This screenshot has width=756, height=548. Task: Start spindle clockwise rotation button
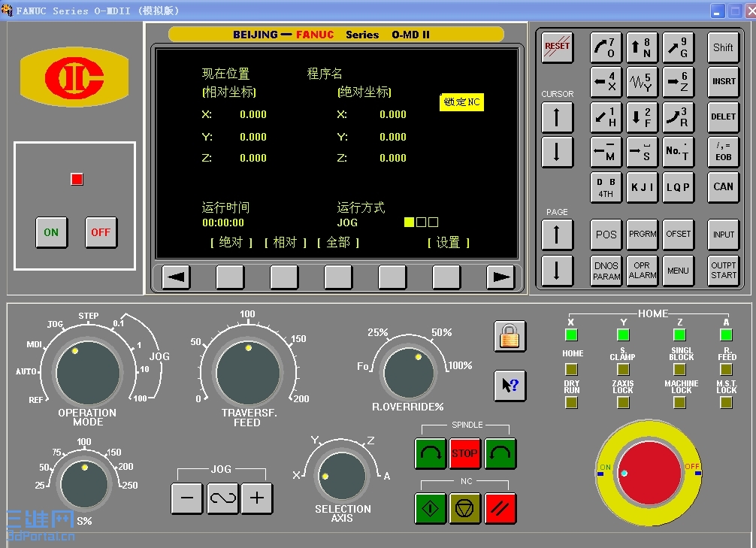pos(430,453)
